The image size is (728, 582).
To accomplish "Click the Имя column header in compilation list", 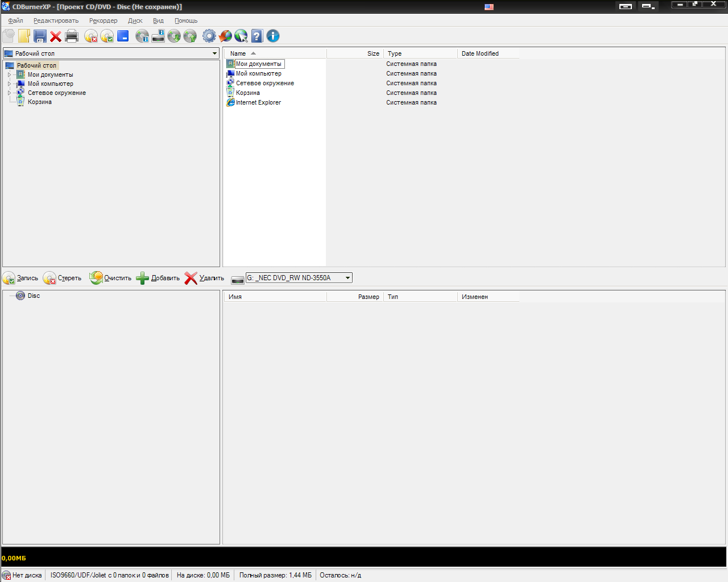I will (x=275, y=297).
